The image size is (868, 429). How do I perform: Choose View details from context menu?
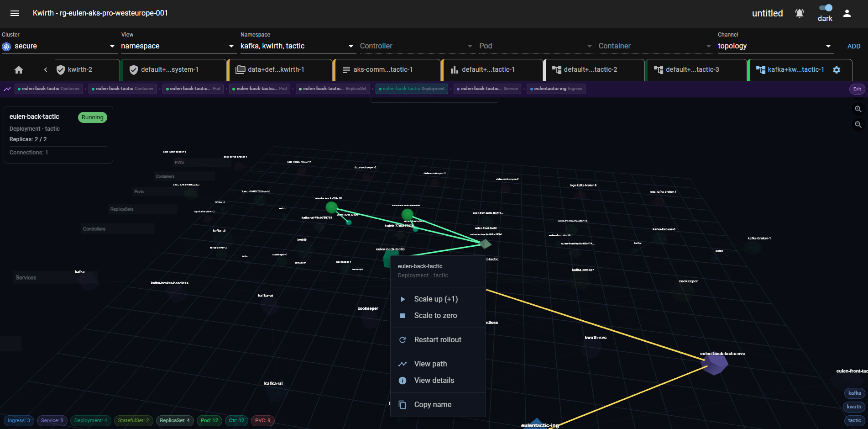pos(438,381)
